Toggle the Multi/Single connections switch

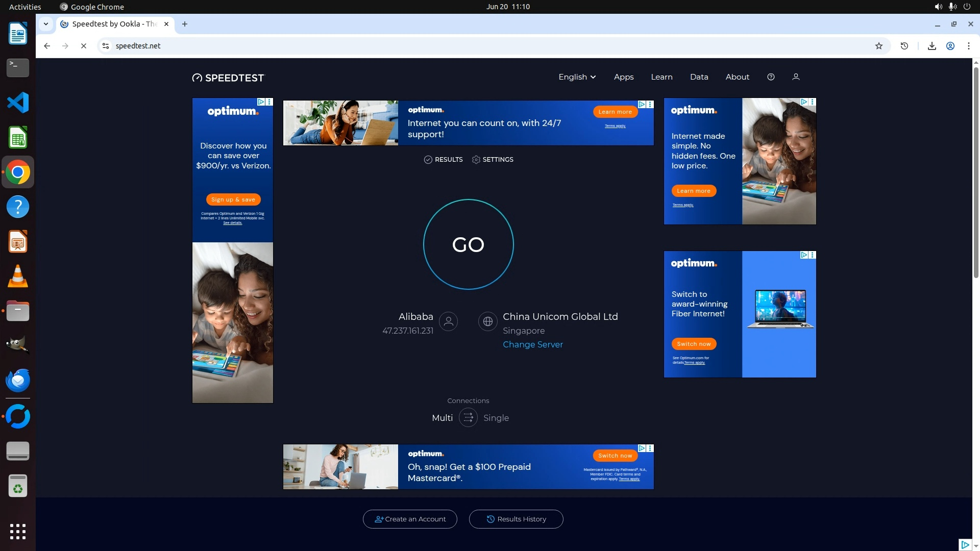click(x=468, y=418)
